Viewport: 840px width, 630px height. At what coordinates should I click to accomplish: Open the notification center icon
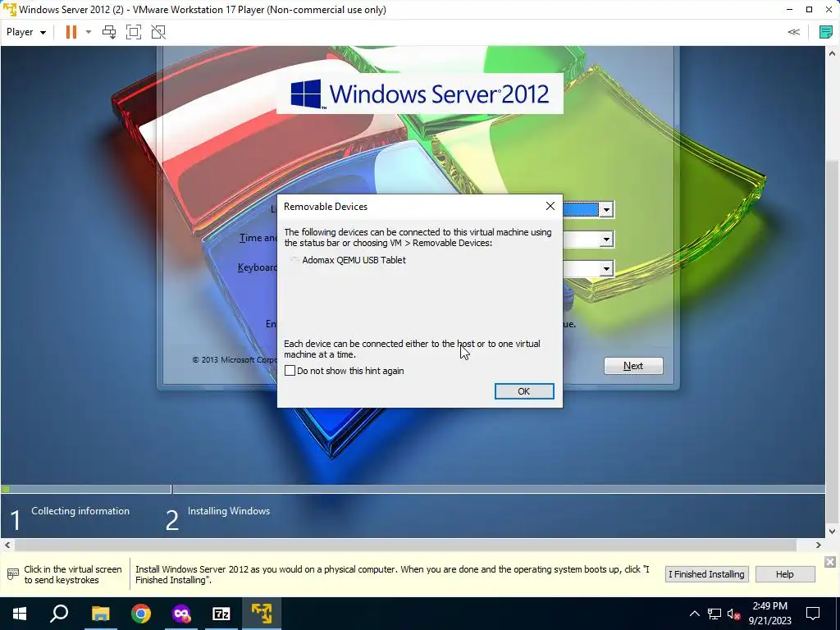813,614
